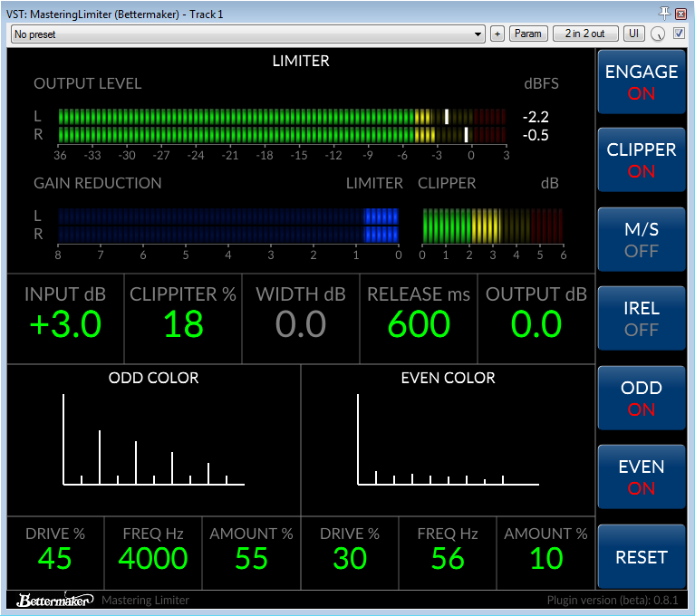The width and height of the screenshot is (695, 616).
Task: Open the 2 in 2 out routing menu
Action: [x=585, y=34]
